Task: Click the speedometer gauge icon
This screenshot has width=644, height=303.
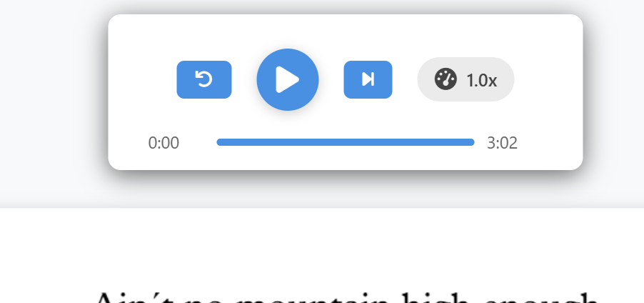Action: coord(446,79)
